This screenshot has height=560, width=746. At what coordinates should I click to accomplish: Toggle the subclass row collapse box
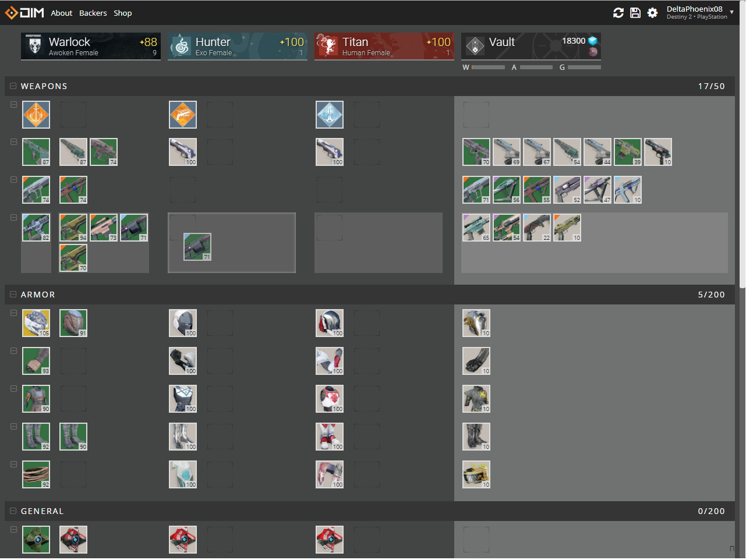(x=13, y=105)
